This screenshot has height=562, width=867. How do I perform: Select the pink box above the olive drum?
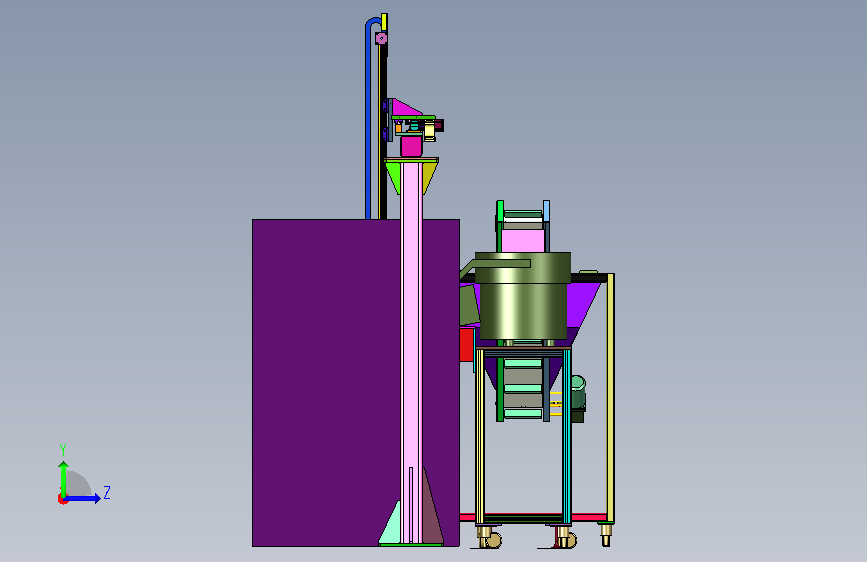click(523, 241)
